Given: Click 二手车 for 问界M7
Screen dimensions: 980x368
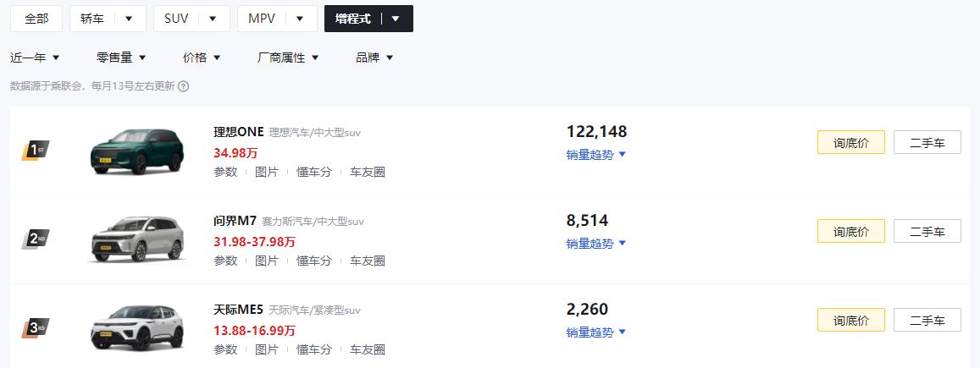Looking at the screenshot, I should (927, 231).
